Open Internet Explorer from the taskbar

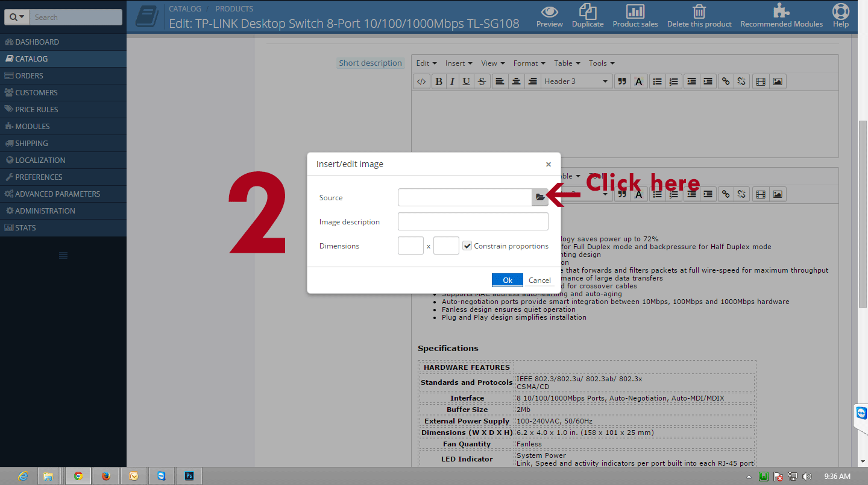(23, 476)
